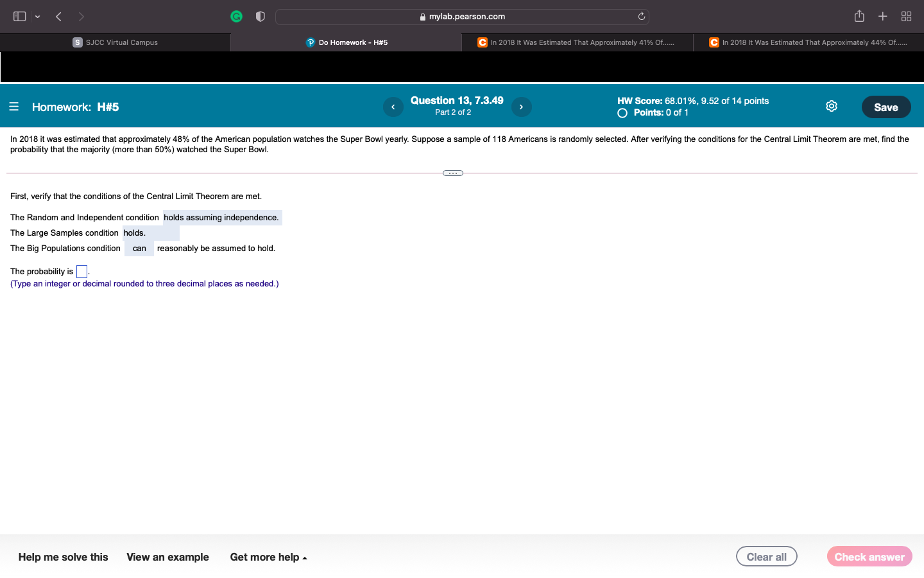Open the settings gear icon

[x=832, y=106]
